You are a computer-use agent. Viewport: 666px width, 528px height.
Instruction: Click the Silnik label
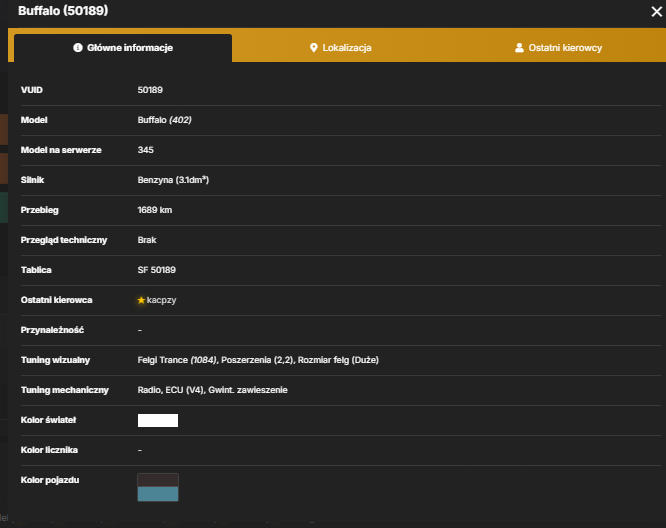click(x=32, y=180)
